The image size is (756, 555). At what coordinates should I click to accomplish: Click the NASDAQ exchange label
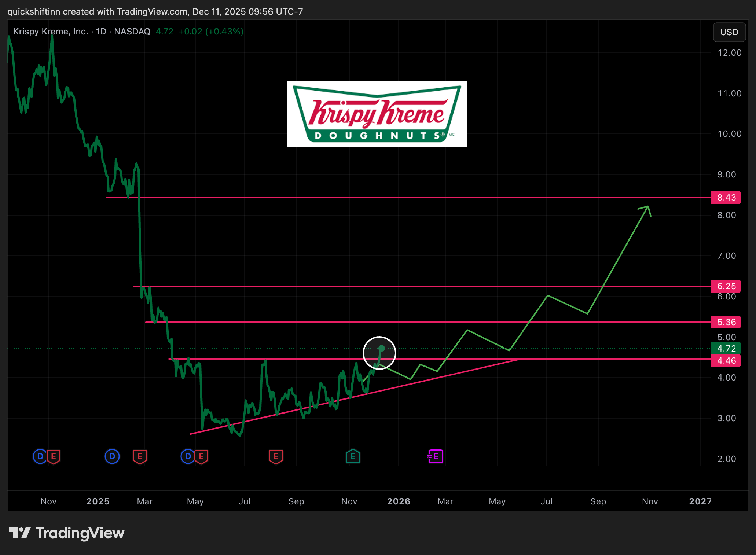(132, 32)
